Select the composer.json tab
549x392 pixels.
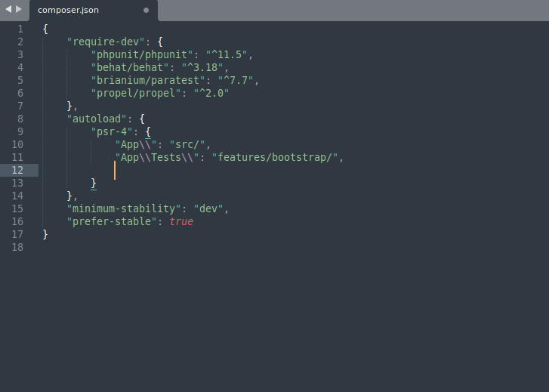pos(68,11)
